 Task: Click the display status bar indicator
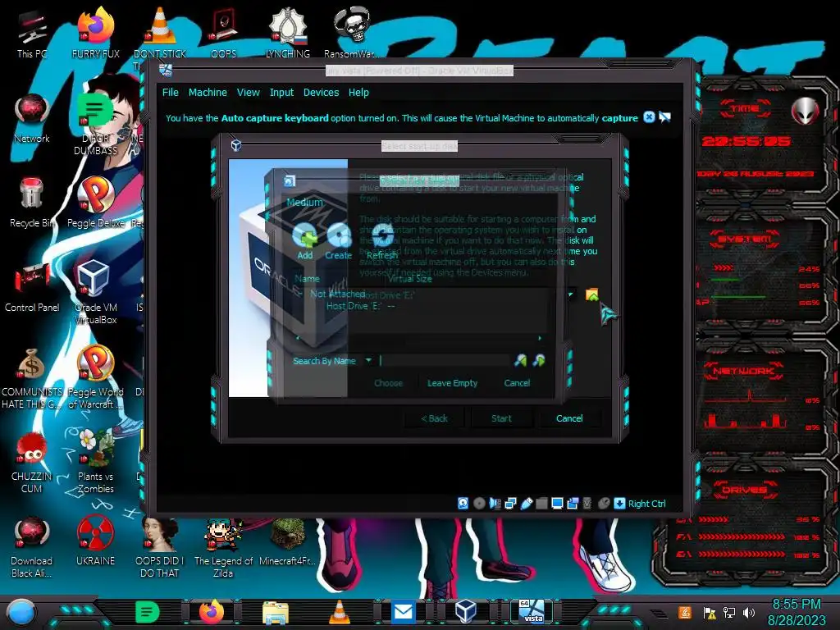point(557,504)
